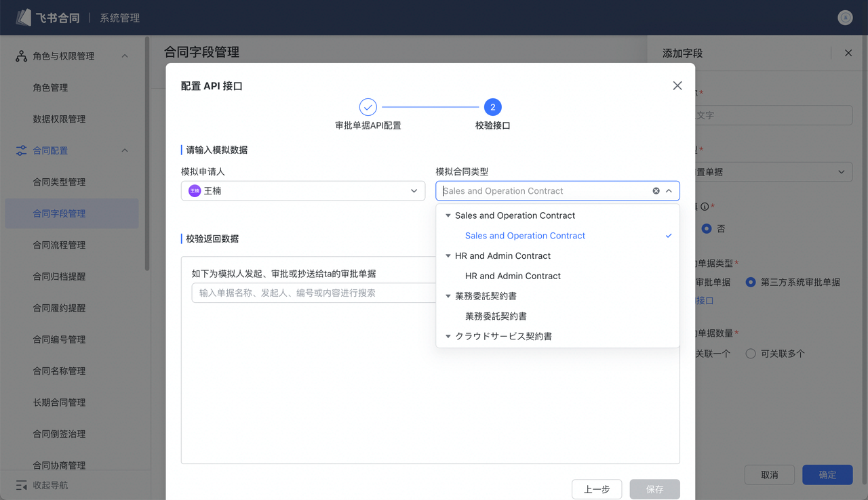Clear the selected simulated contract type
This screenshot has width=868, height=500.
point(656,191)
